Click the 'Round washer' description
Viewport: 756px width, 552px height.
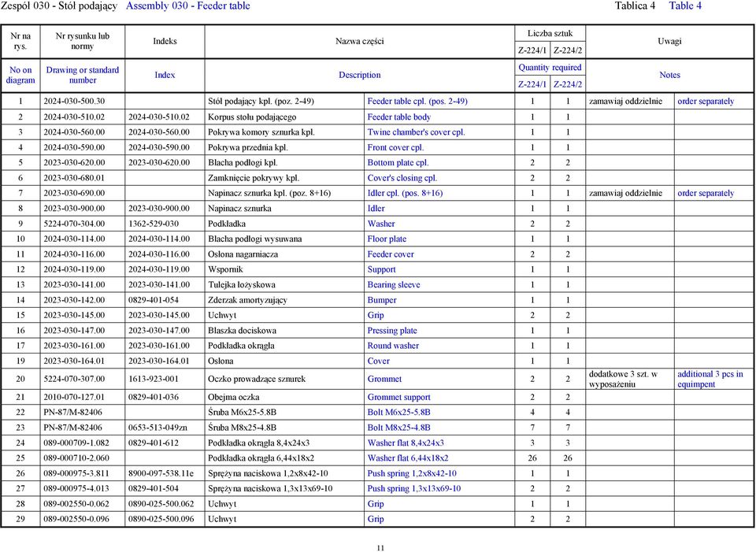(393, 346)
